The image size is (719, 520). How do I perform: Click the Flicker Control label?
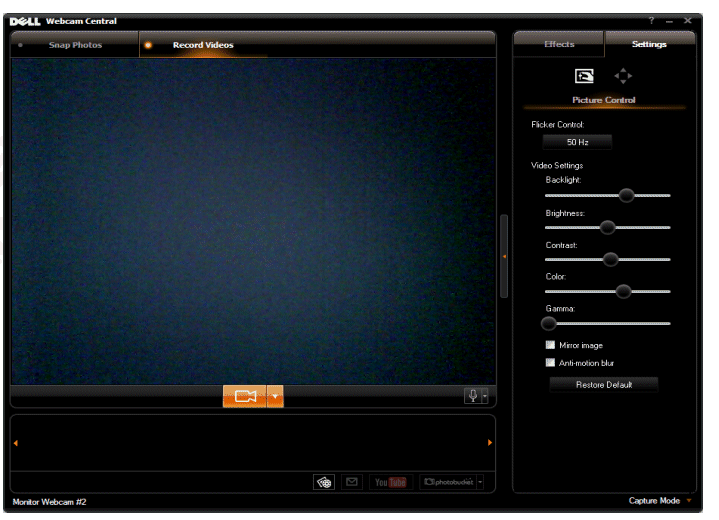[x=558, y=125]
